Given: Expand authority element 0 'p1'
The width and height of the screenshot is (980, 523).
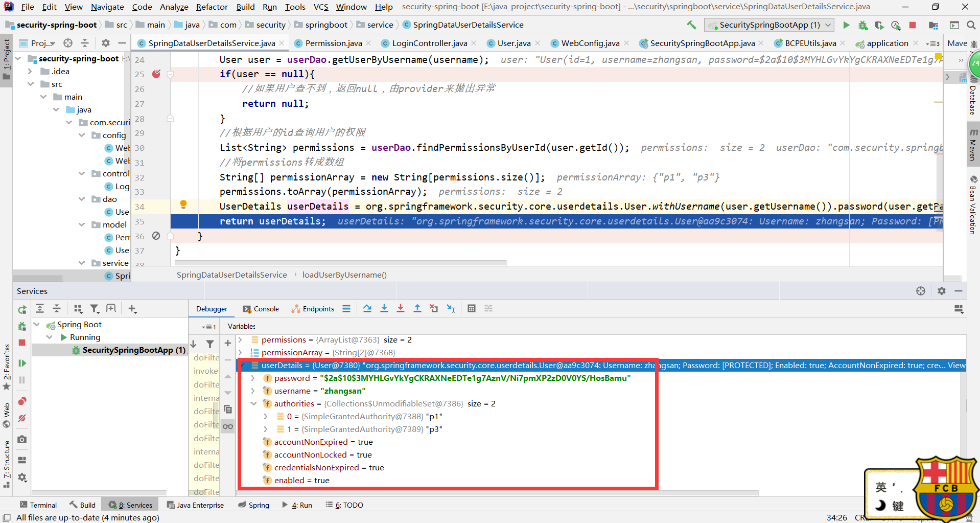Looking at the screenshot, I should tap(266, 416).
